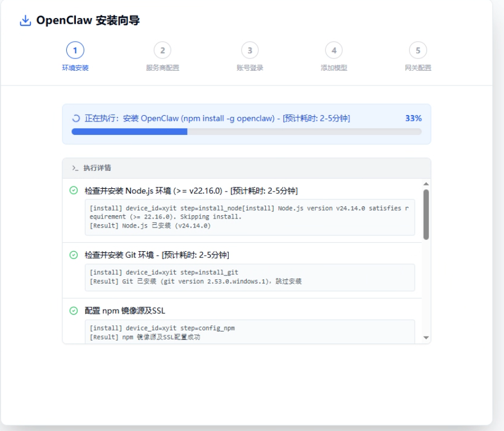Click the step 3 circle for 账号登录
Screen dimensions: 504x431
pyautogui.click(x=248, y=51)
